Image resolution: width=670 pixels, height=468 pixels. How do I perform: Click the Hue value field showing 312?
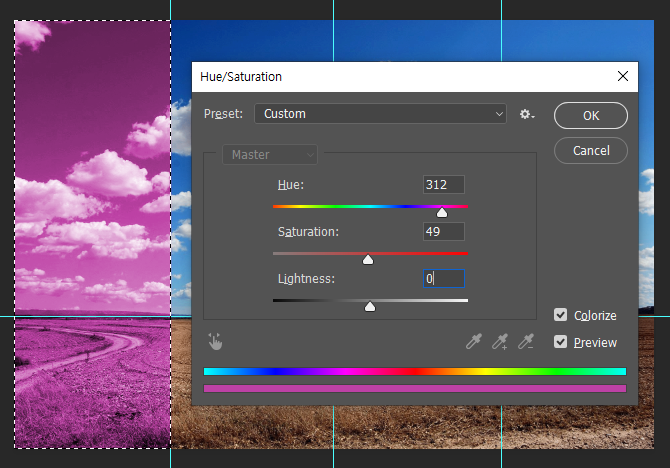tap(444, 185)
